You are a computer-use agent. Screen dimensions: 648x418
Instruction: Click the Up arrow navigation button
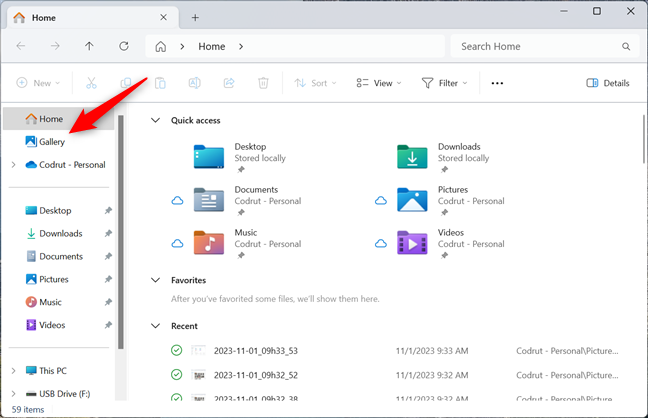tap(89, 46)
